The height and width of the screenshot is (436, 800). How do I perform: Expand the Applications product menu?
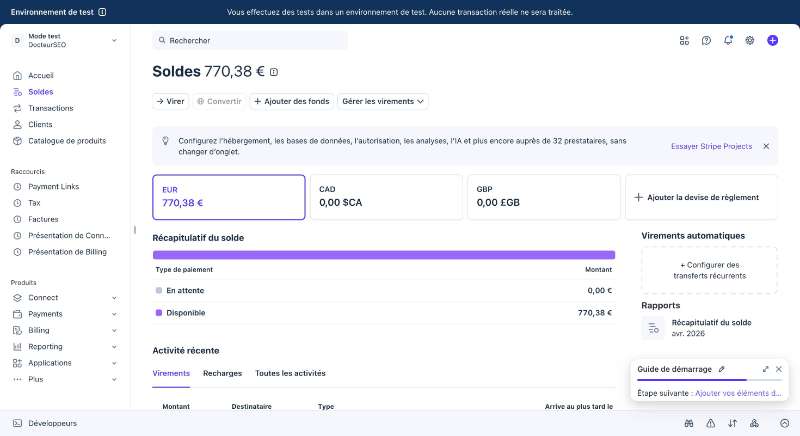point(114,363)
